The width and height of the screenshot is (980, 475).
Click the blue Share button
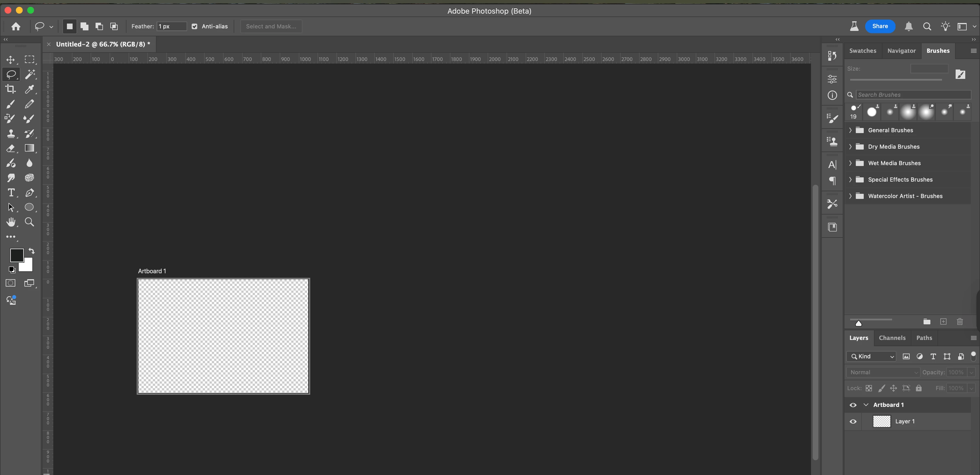(880, 26)
